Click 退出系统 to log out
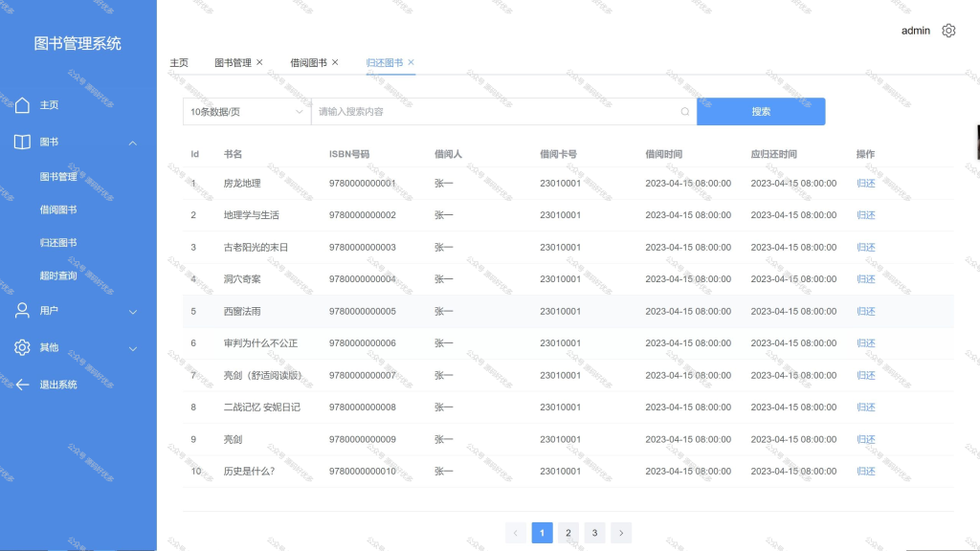 (58, 385)
